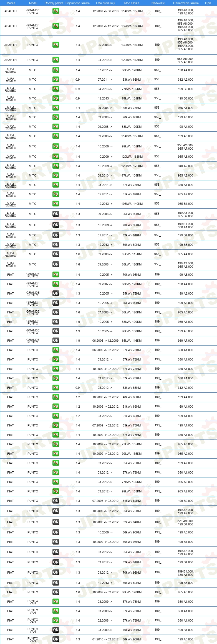Select diesel ON icon for Mito 85kW/115KM
Image resolution: width=217 pixels, height=644 pixels.
55,254
